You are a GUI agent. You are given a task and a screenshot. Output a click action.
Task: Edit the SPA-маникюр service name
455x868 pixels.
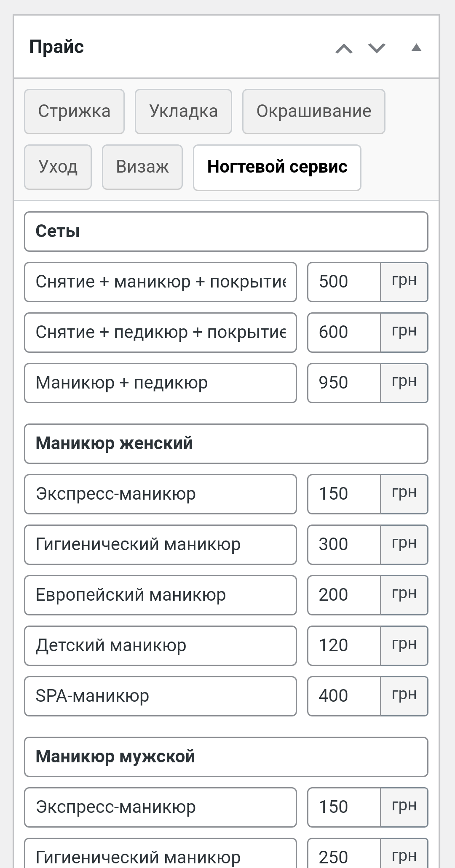(x=160, y=696)
